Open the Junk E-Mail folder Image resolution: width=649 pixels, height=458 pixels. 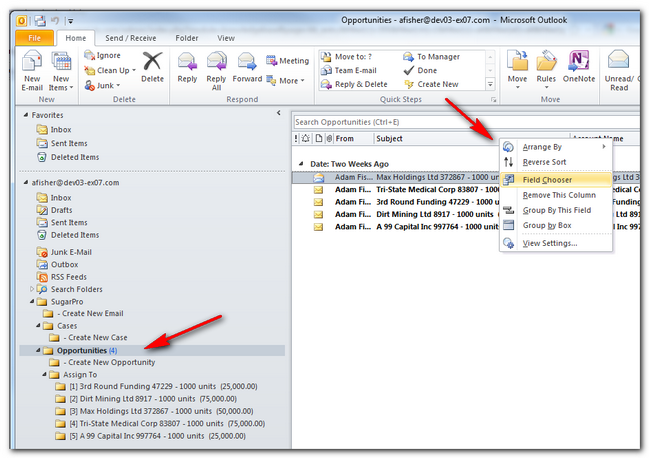(x=64, y=252)
